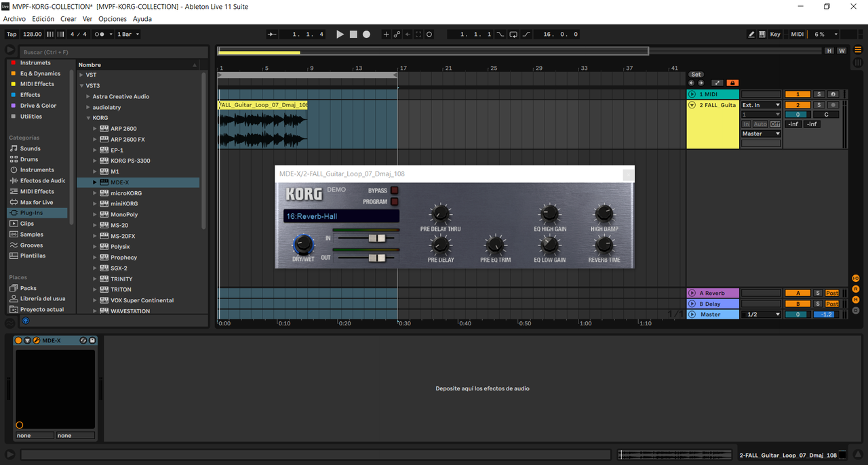The width and height of the screenshot is (868, 465).
Task: Click PROGRAM button on MDE-X
Action: coord(395,202)
